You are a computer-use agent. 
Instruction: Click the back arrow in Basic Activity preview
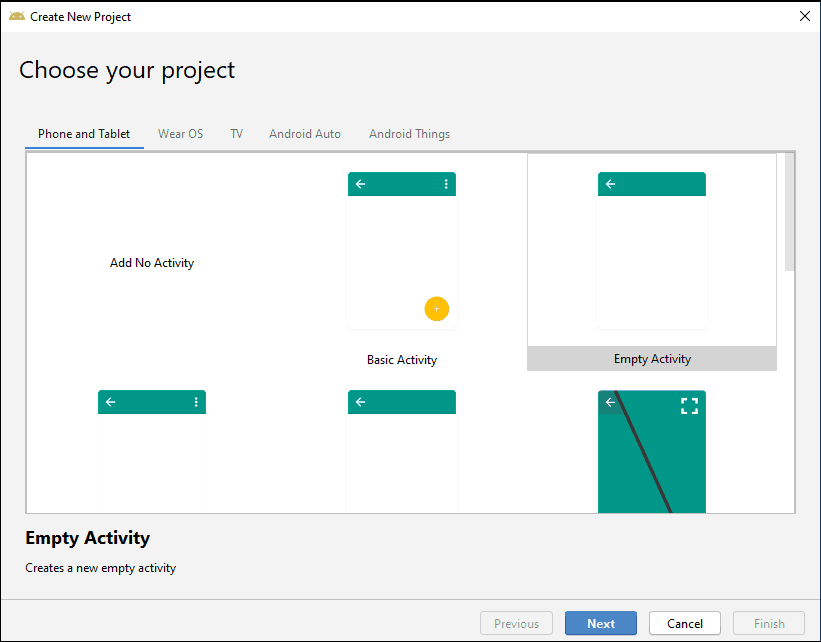pyautogui.click(x=360, y=184)
